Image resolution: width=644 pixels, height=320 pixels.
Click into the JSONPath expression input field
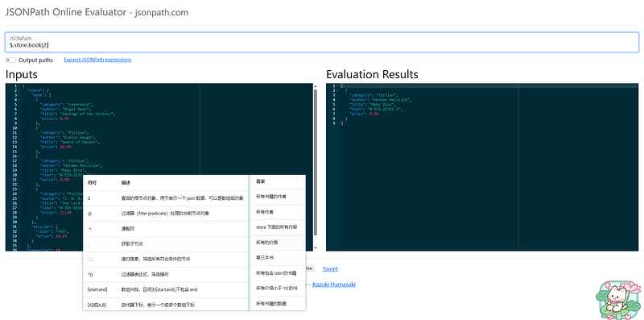pos(321,43)
